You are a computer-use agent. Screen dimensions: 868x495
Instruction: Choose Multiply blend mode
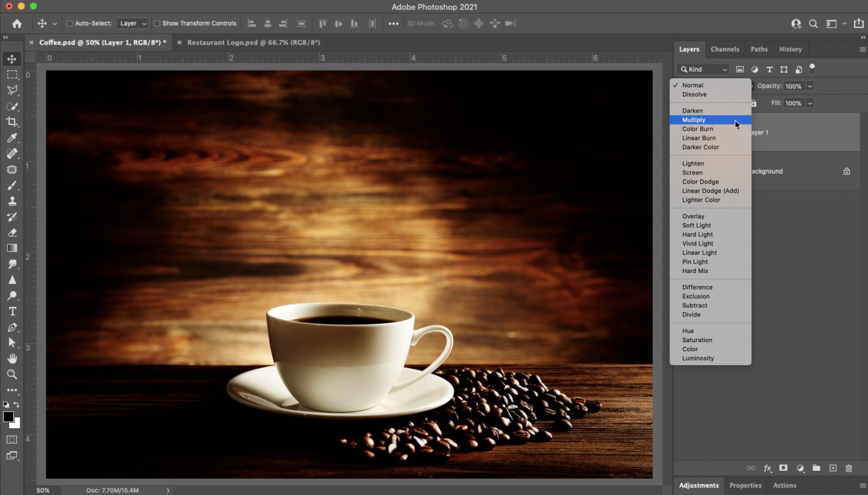[x=694, y=119]
